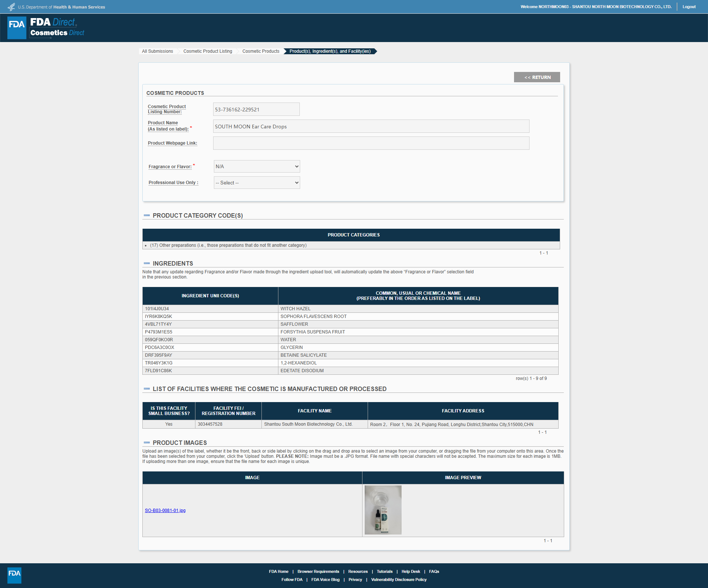
Task: Open the Tutorials footer link
Action: (x=385, y=571)
